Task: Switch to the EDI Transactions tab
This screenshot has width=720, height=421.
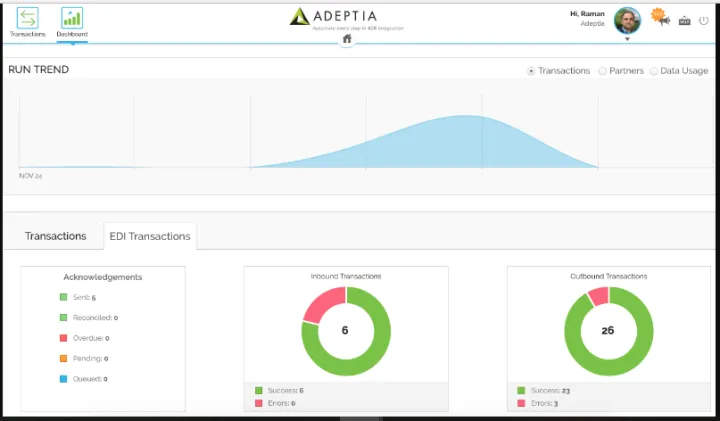Action: (150, 236)
